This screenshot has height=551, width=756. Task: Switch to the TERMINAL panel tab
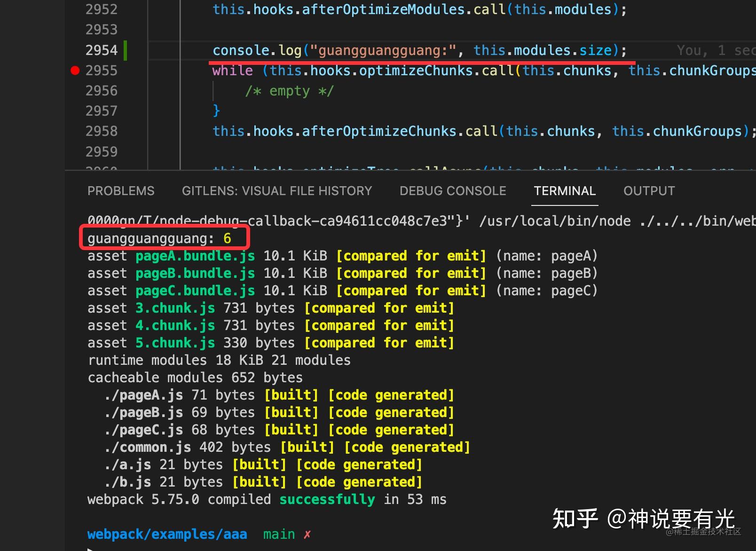tap(564, 190)
